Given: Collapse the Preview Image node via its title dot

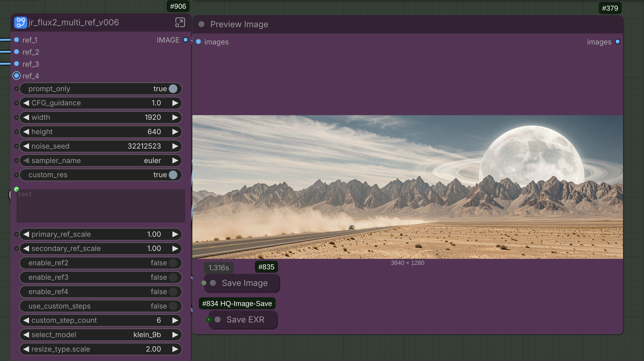Looking at the screenshot, I should [x=202, y=24].
